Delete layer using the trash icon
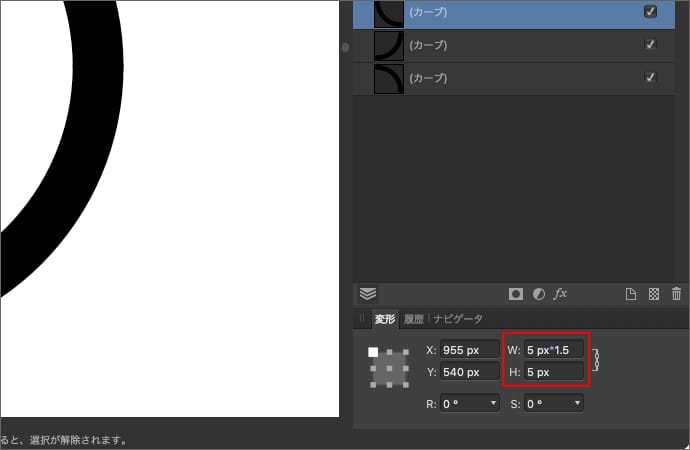690x450 pixels. [x=677, y=294]
